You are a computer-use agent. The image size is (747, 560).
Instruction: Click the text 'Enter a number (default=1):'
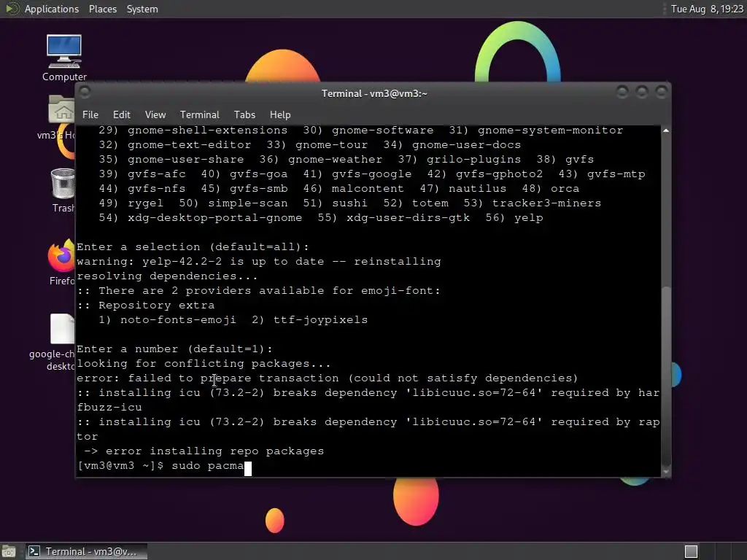[x=175, y=349]
